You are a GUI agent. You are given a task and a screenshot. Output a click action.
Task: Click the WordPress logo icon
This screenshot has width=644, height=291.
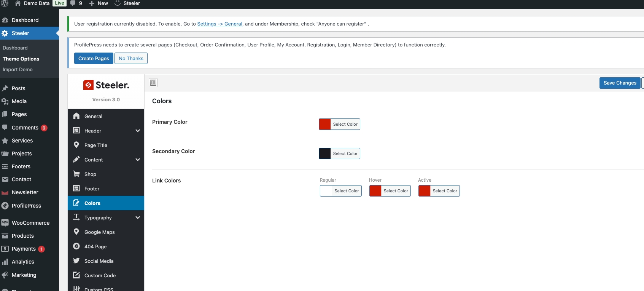(x=5, y=3)
